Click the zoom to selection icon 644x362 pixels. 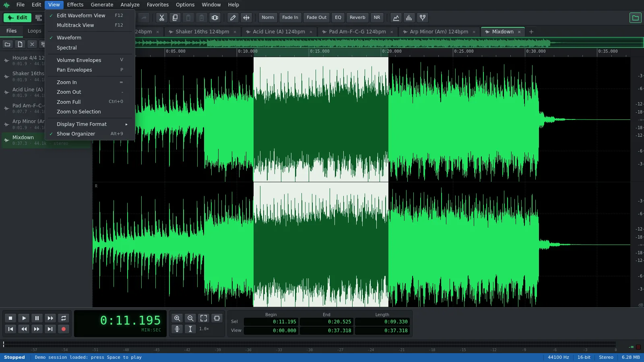click(217, 318)
